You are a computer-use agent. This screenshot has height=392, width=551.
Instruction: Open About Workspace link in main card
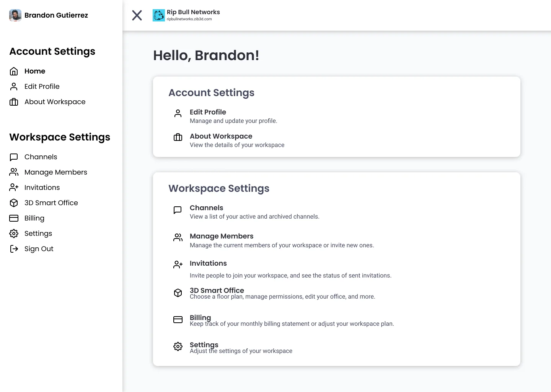click(221, 136)
